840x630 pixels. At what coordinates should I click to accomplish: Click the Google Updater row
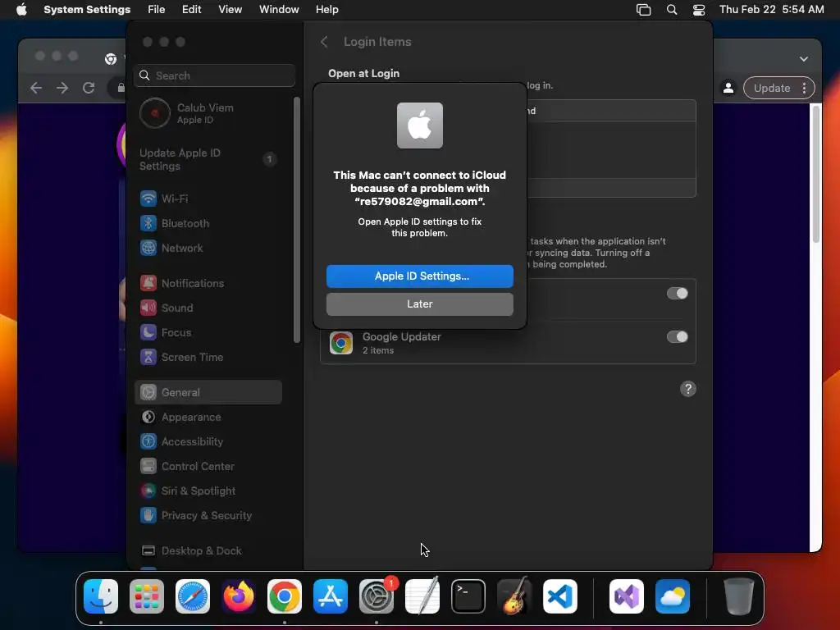(508, 343)
